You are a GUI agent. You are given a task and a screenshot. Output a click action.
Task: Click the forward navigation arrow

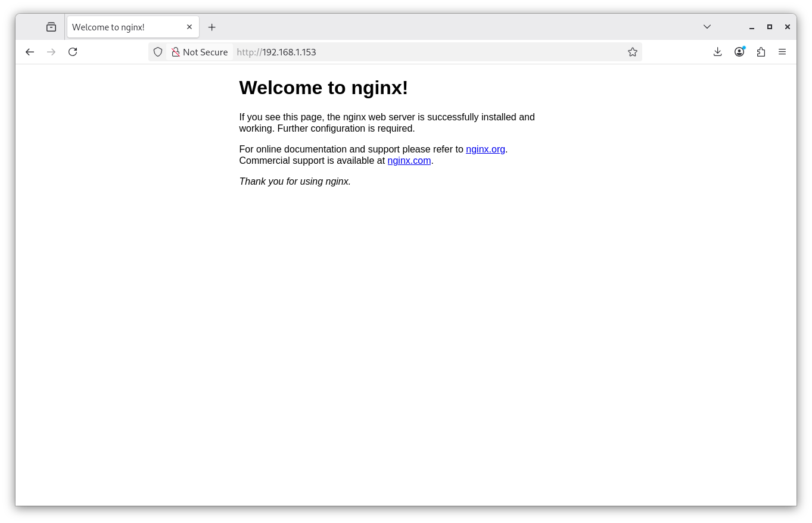[x=51, y=52]
